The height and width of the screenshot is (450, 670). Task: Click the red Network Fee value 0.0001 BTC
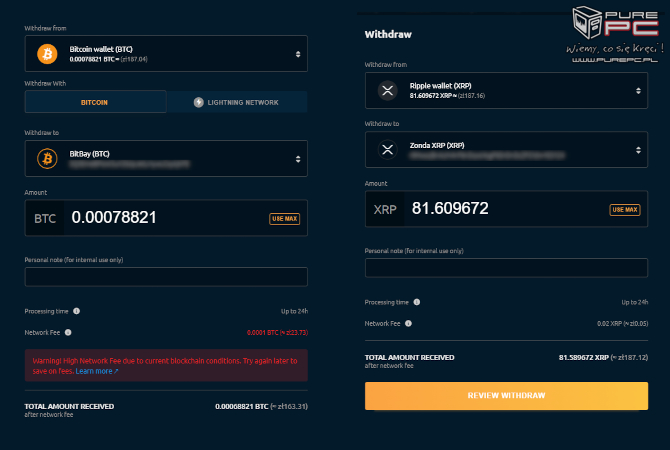pyautogui.click(x=277, y=332)
